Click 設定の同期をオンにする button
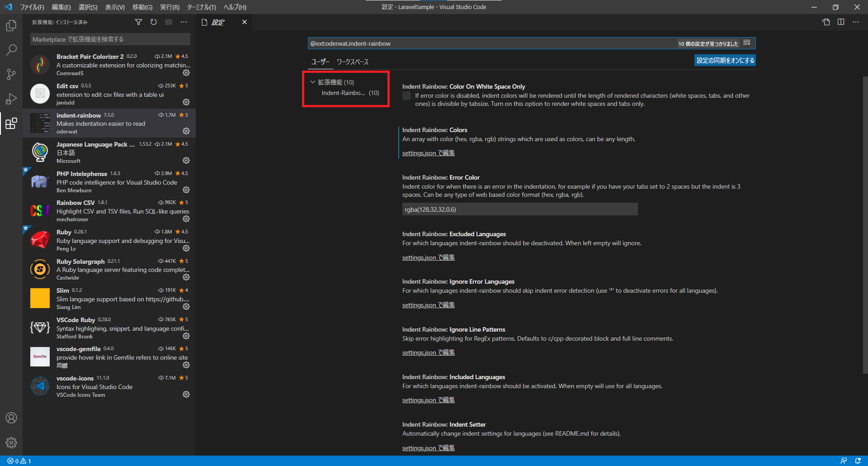 (725, 60)
